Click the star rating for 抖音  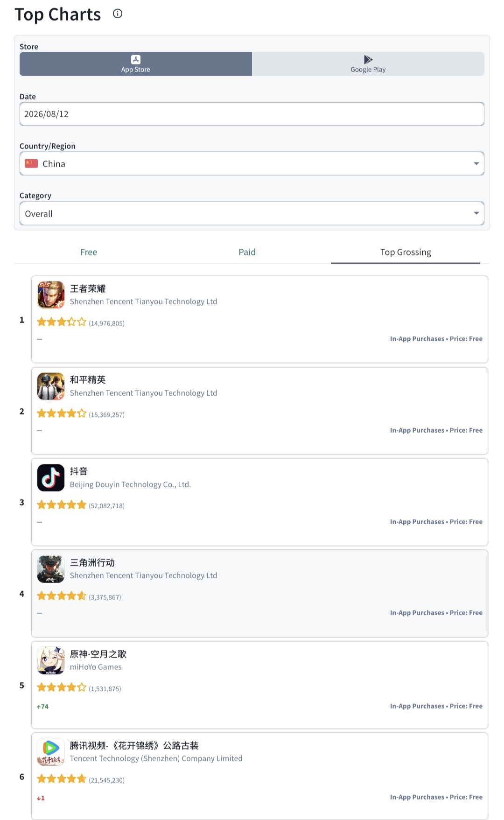[62, 505]
